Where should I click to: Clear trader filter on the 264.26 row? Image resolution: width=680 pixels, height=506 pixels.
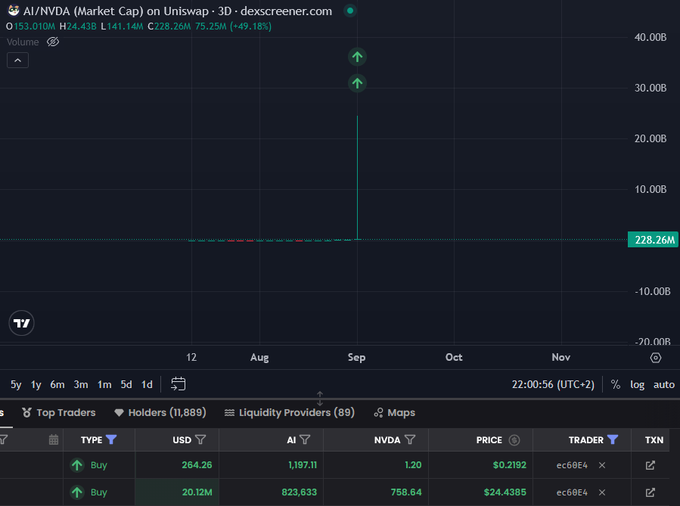coord(602,465)
